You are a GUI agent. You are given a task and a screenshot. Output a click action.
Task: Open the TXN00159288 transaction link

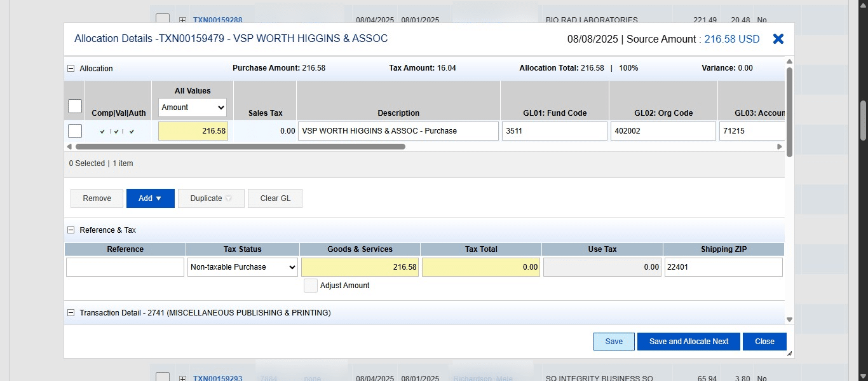(x=218, y=20)
